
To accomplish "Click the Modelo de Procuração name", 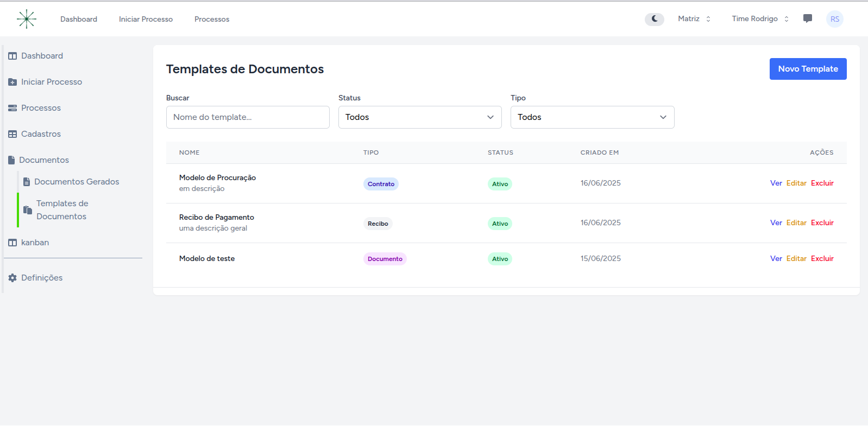I will coord(217,177).
